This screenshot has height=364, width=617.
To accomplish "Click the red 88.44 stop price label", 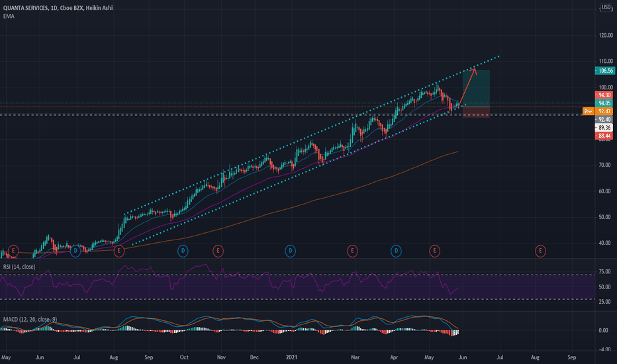I will 604,136.
